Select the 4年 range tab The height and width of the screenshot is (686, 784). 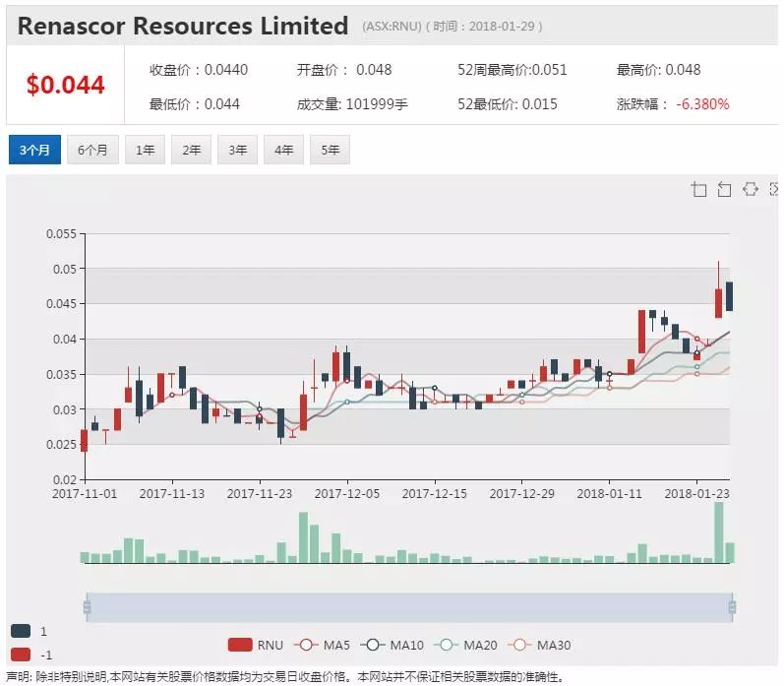[283, 150]
